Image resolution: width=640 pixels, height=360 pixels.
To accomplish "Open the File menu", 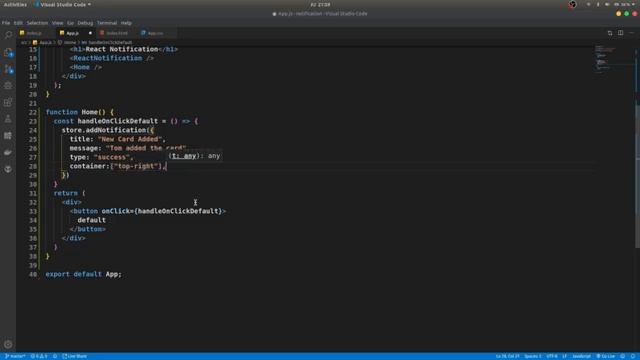I will click(6, 23).
